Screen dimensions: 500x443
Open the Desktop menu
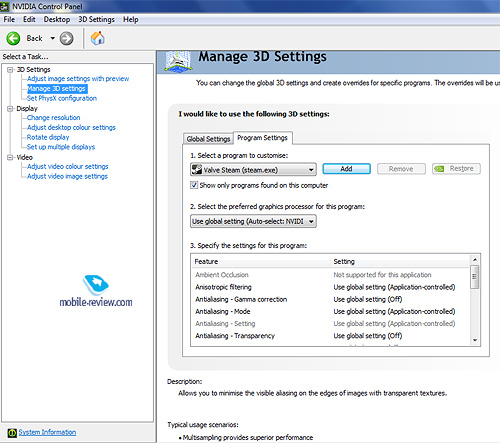[x=57, y=20]
